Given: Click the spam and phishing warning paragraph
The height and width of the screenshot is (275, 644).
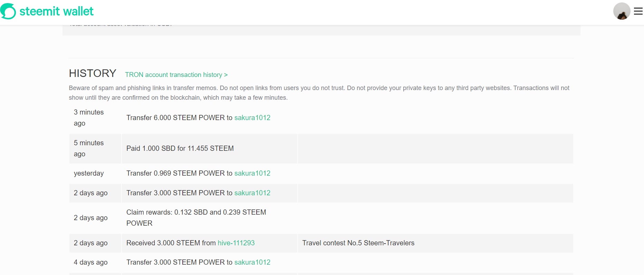Looking at the screenshot, I should [319, 93].
